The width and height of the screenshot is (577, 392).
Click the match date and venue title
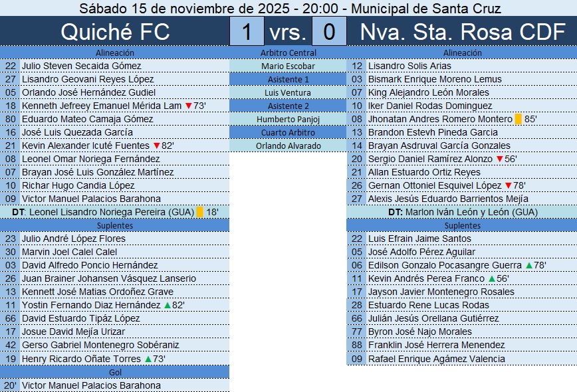click(x=288, y=8)
